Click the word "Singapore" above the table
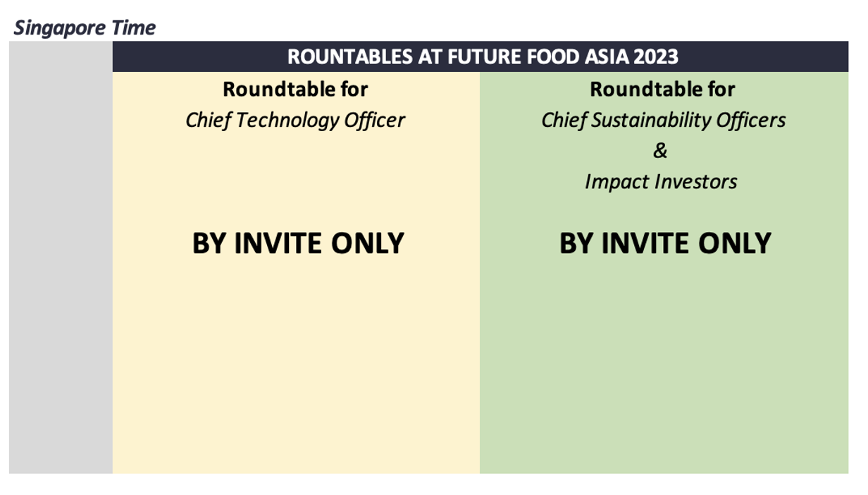This screenshot has height=495, width=868. click(51, 28)
